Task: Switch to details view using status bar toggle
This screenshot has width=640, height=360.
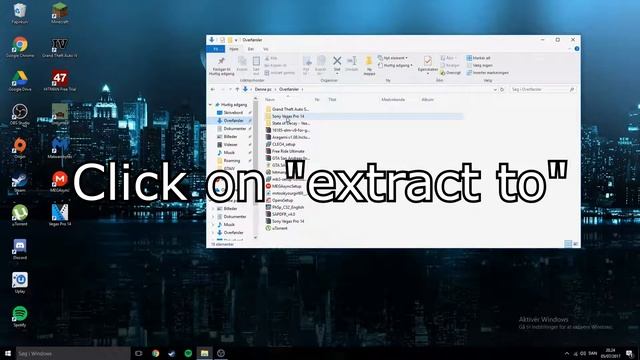Action: (568, 244)
